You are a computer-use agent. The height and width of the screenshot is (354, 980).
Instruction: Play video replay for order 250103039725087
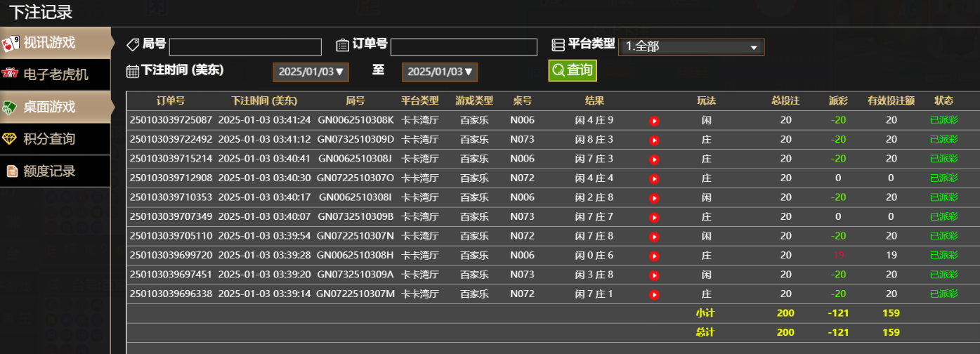[654, 121]
